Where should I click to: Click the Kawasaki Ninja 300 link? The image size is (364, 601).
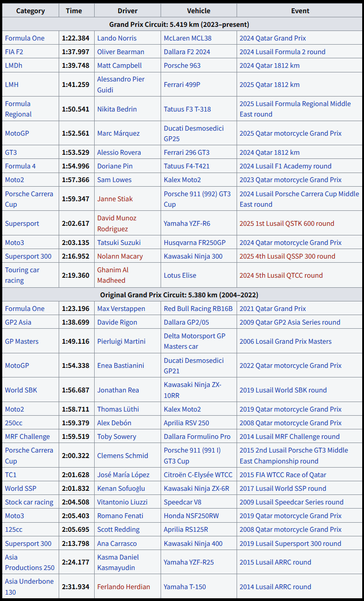tap(193, 256)
